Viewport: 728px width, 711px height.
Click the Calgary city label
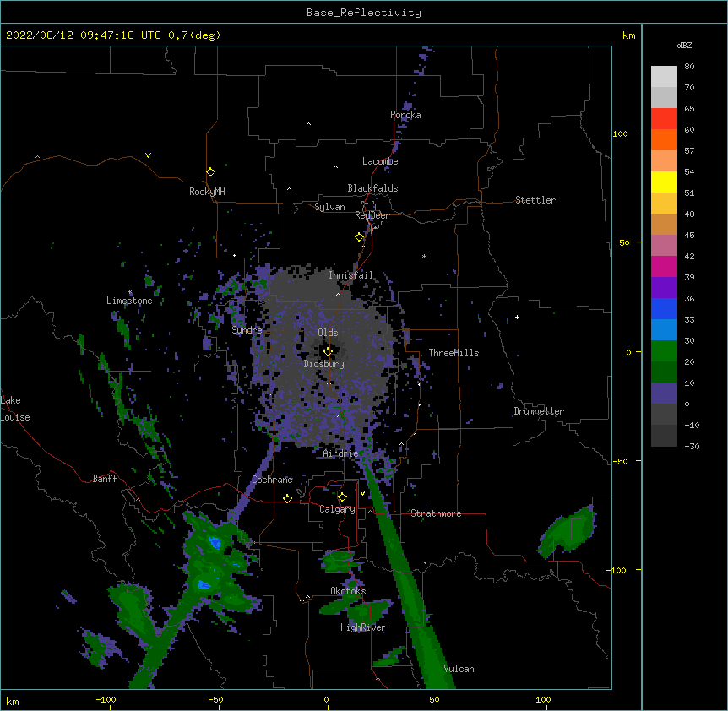click(337, 509)
